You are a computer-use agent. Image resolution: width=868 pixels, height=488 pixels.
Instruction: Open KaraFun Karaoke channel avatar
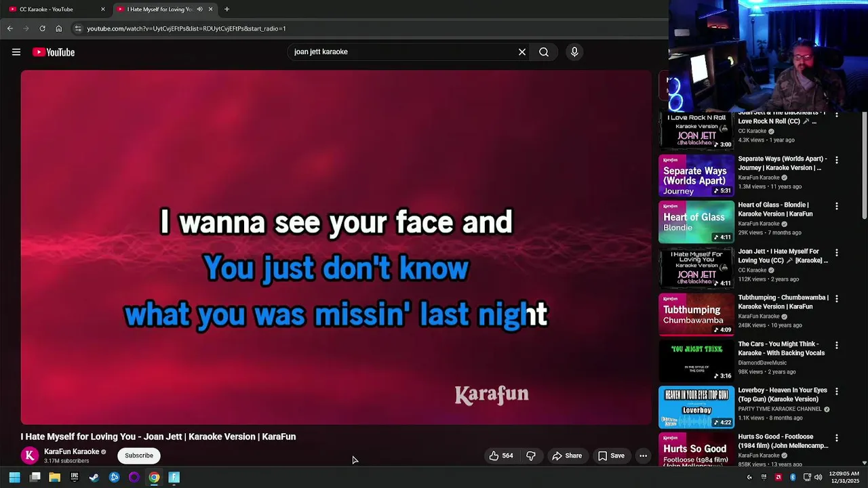point(29,456)
